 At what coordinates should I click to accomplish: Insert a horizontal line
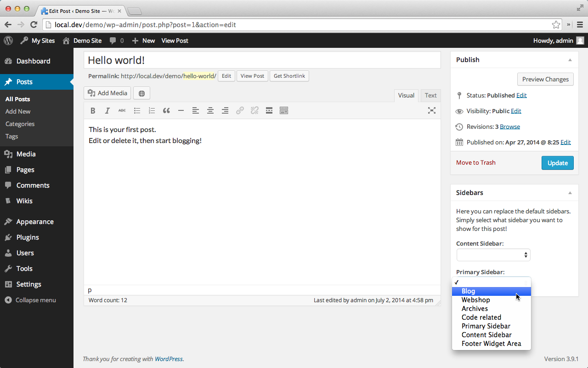pos(181,110)
